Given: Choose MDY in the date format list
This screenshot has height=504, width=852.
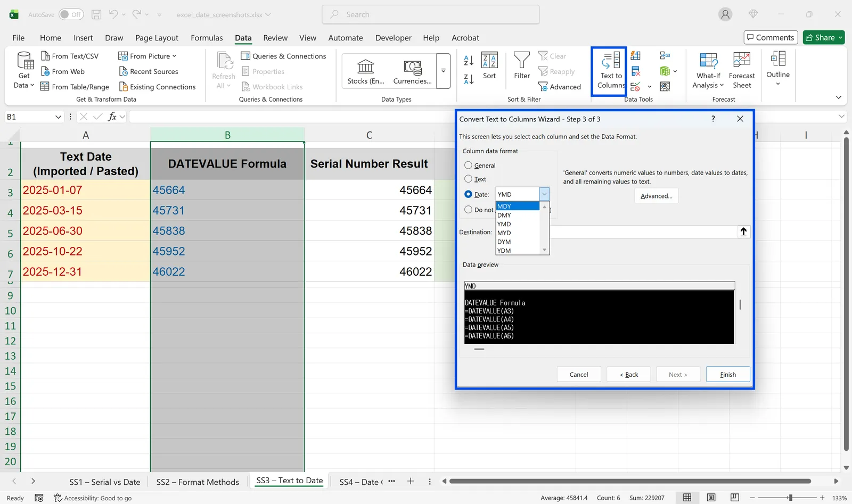Looking at the screenshot, I should click(518, 206).
